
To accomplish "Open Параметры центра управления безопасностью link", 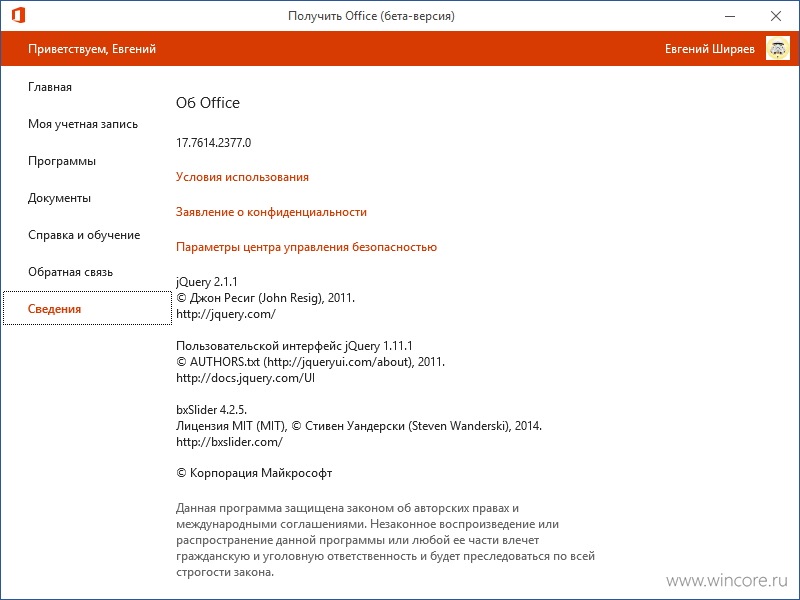I will pos(306,247).
